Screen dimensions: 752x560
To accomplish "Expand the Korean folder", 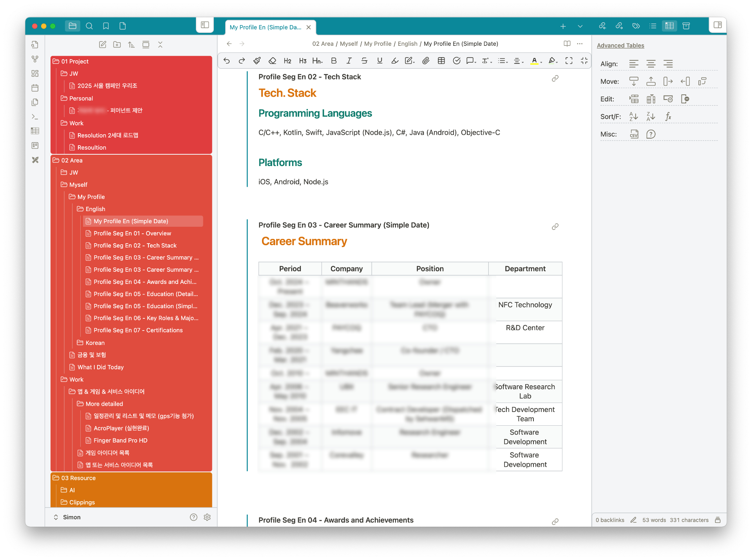I will click(95, 343).
